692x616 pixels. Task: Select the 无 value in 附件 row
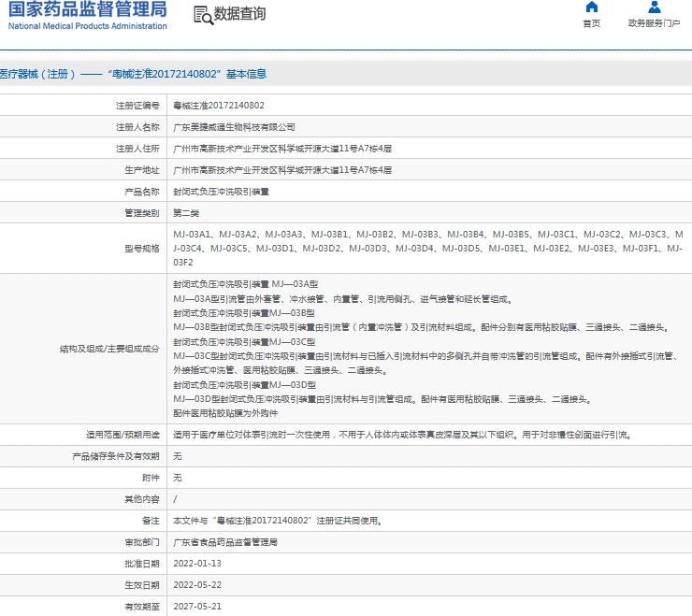coord(178,478)
